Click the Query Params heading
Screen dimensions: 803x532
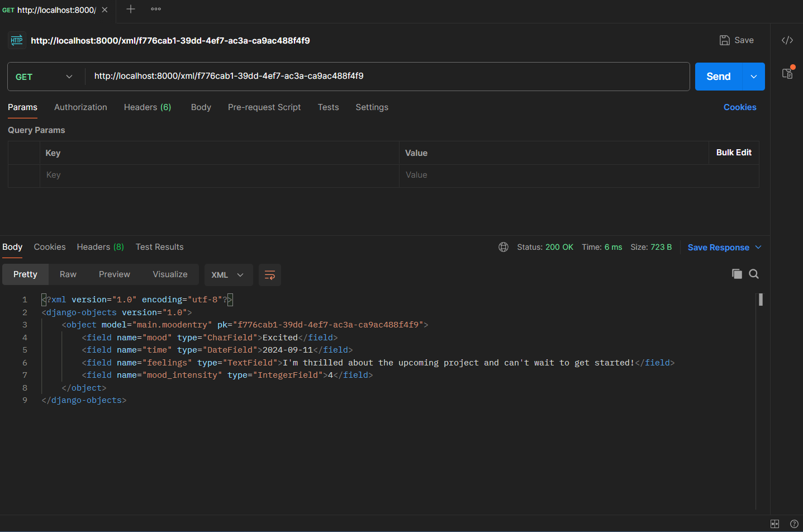coord(36,130)
